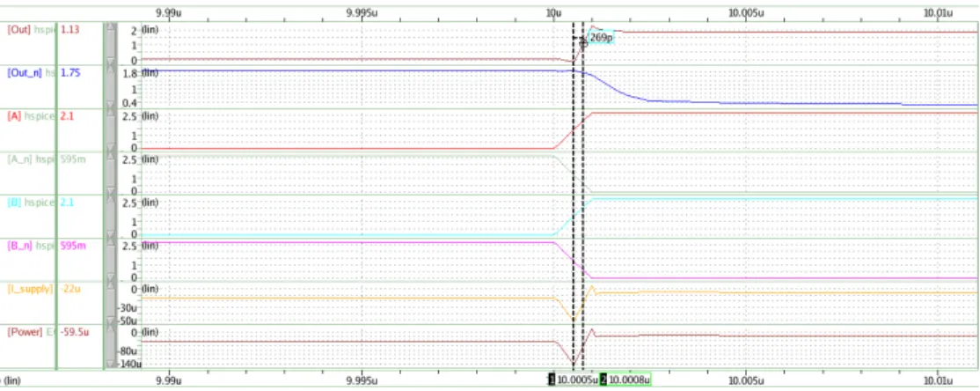
Task: Click the 9.995u label on top time axis
Action: pyautogui.click(x=362, y=11)
